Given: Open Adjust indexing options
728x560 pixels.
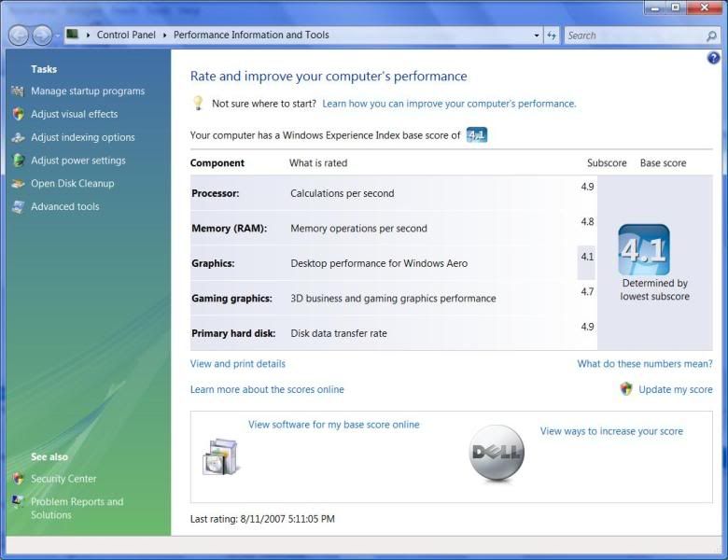Looking at the screenshot, I should pos(83,137).
